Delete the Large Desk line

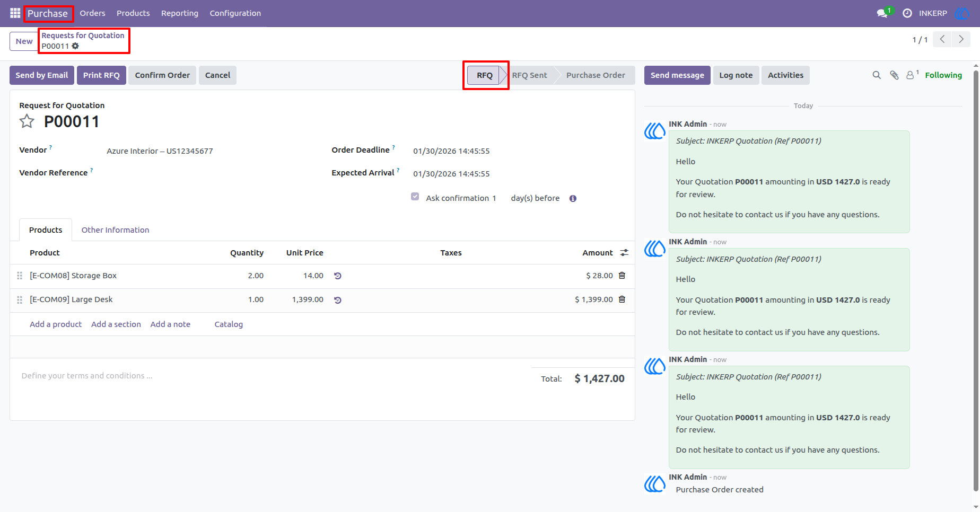(622, 299)
